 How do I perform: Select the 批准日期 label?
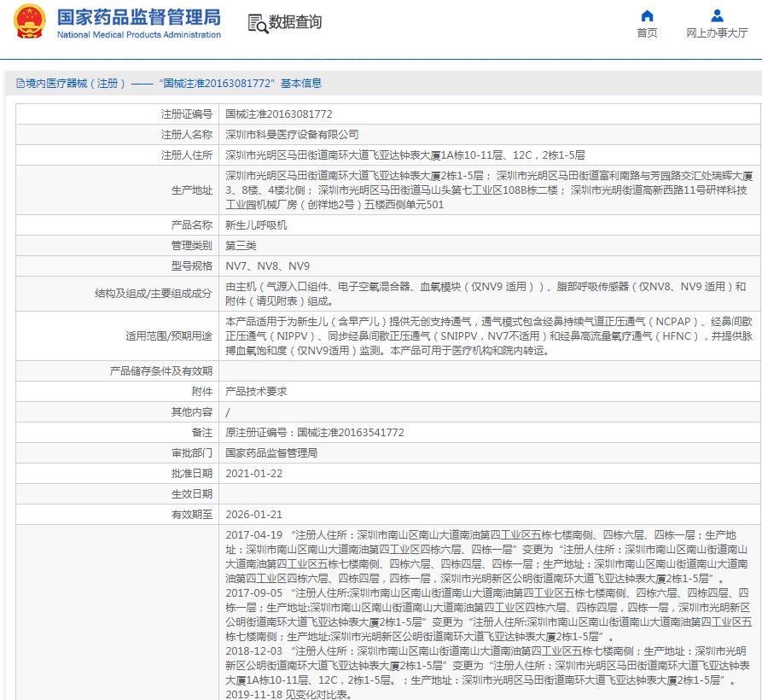coord(192,474)
